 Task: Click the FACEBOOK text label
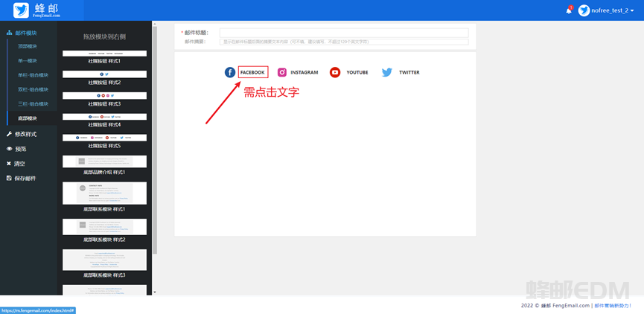pos(252,72)
